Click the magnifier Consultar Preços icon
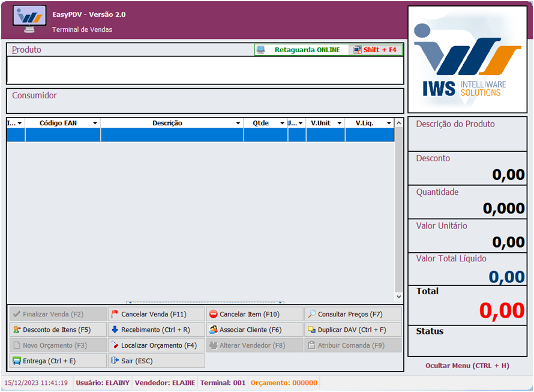The image size is (534, 392). pyautogui.click(x=311, y=314)
